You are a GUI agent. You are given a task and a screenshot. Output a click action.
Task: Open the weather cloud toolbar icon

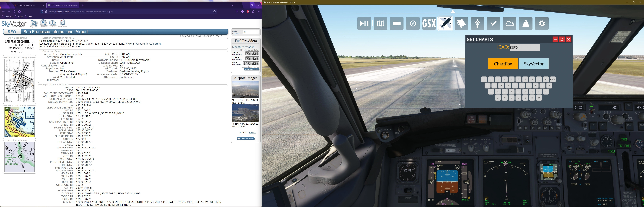click(510, 23)
